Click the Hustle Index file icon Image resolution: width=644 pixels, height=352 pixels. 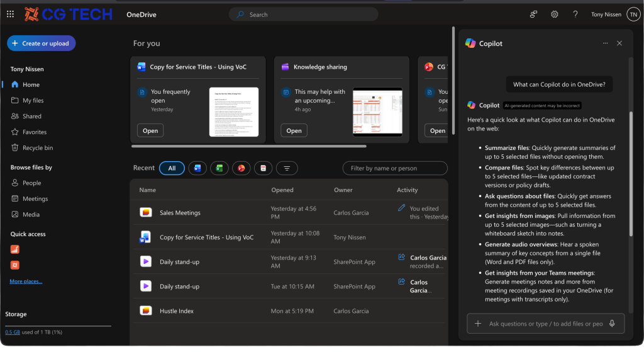point(145,310)
